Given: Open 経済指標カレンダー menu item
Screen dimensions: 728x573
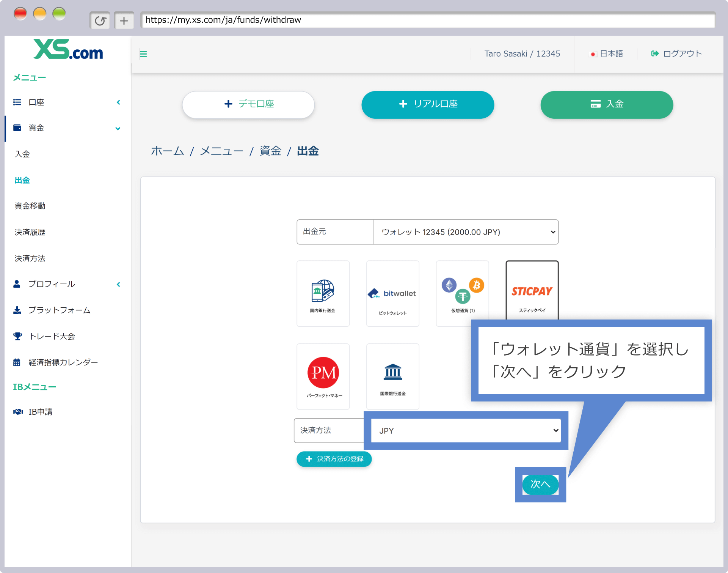Looking at the screenshot, I should tap(63, 362).
